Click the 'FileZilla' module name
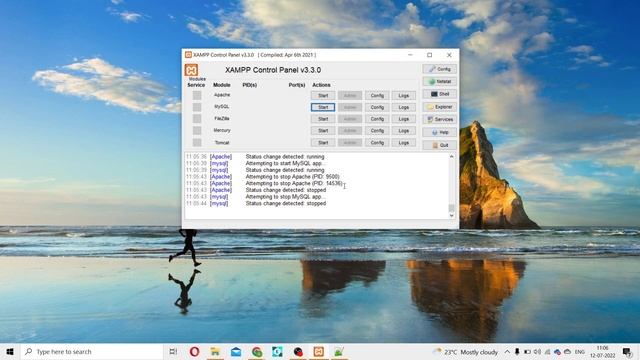The image size is (640, 360). [x=222, y=118]
